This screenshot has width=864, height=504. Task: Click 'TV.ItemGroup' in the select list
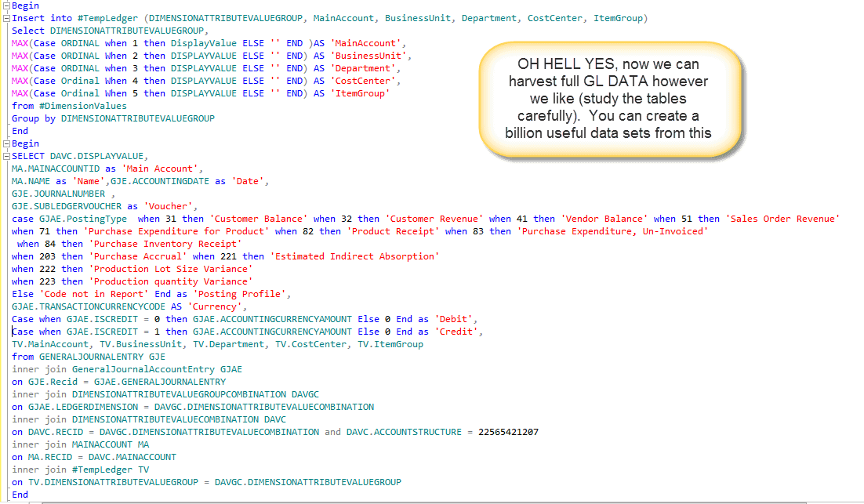390,344
